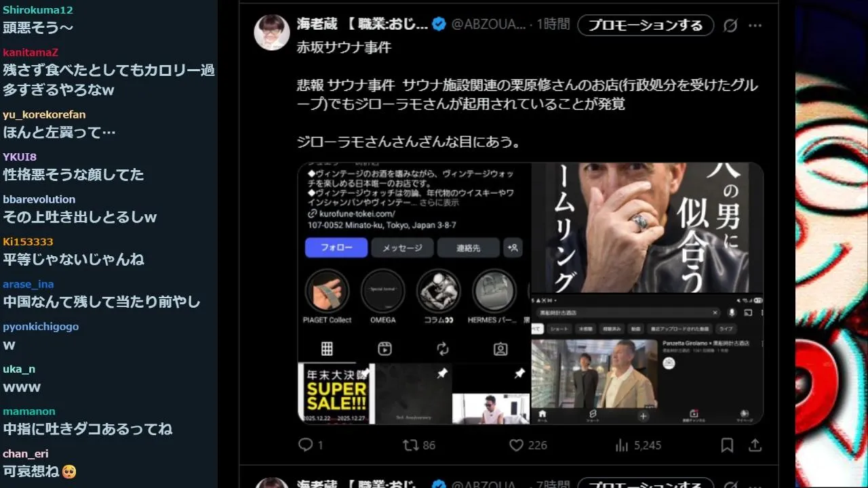Image resolution: width=868 pixels, height=488 pixels.
Task: Like the tweet via heart icon
Action: (x=516, y=445)
